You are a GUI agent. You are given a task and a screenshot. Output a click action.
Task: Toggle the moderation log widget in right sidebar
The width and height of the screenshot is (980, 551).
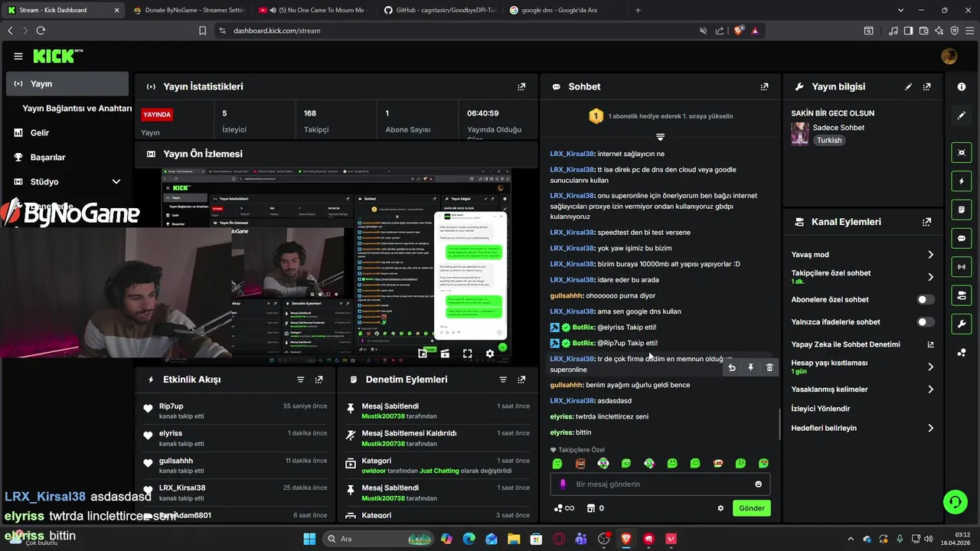962,210
